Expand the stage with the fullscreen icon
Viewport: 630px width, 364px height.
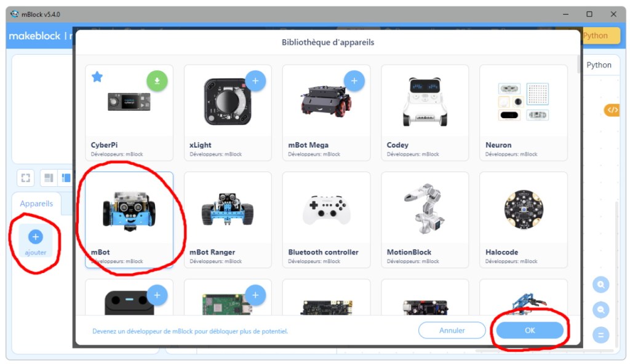[25, 178]
